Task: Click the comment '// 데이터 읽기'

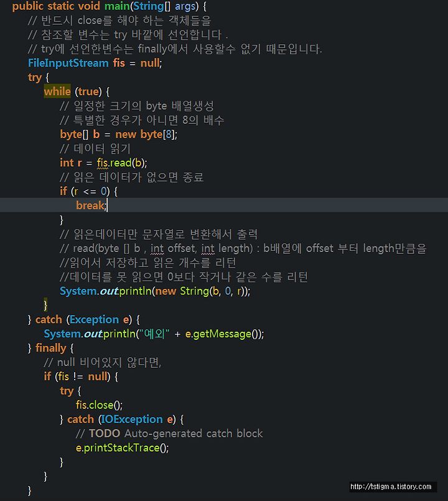Action: 95,149
